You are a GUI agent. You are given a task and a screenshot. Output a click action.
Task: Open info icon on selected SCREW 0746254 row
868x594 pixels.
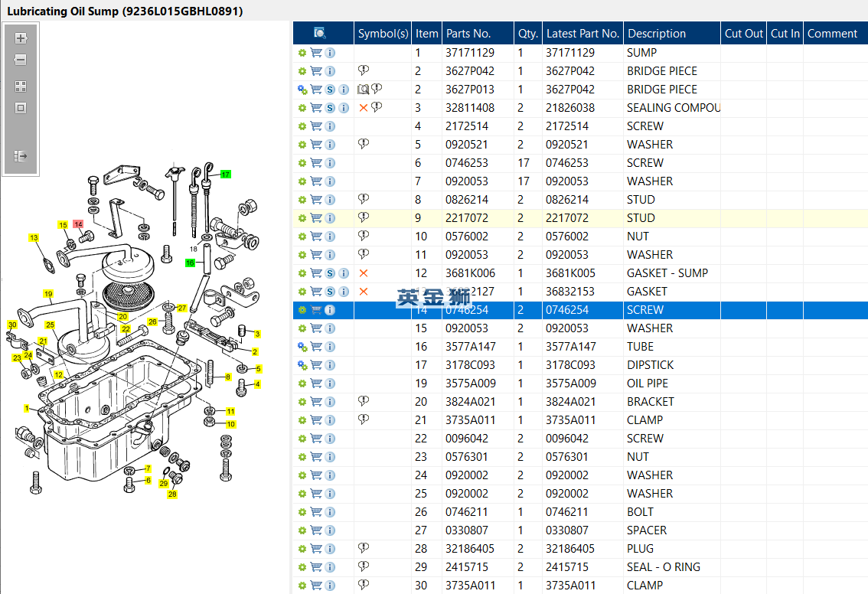[330, 310]
